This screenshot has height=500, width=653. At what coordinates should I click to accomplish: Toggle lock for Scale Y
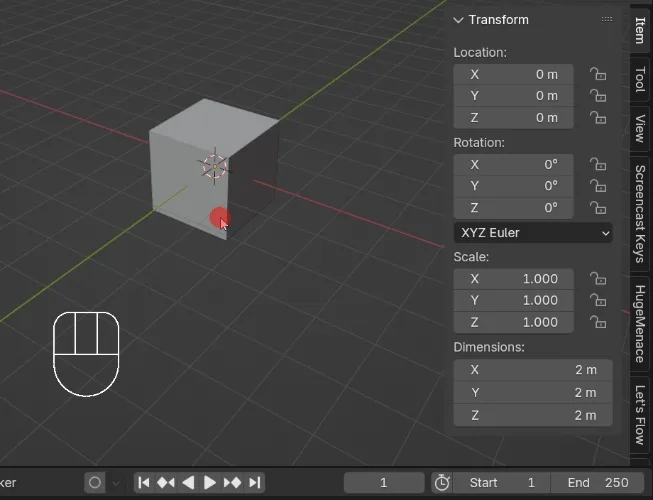point(598,300)
